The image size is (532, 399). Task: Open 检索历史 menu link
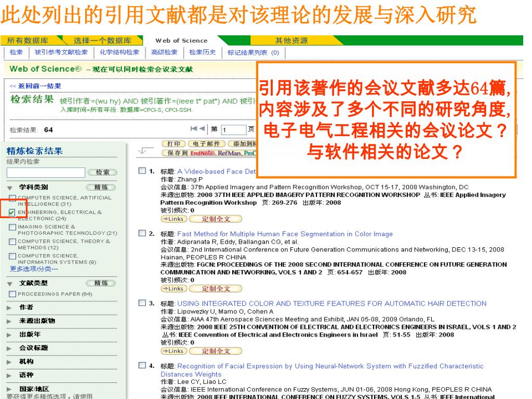pyautogui.click(x=203, y=52)
